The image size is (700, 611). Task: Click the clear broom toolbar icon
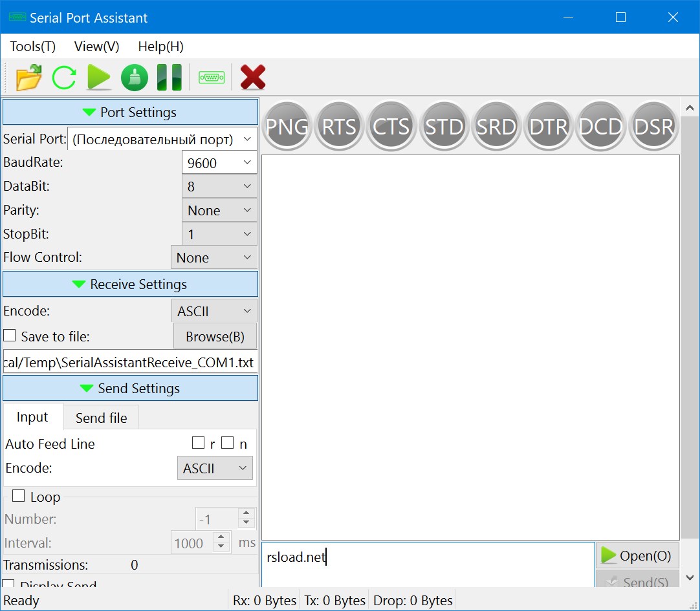click(x=135, y=78)
